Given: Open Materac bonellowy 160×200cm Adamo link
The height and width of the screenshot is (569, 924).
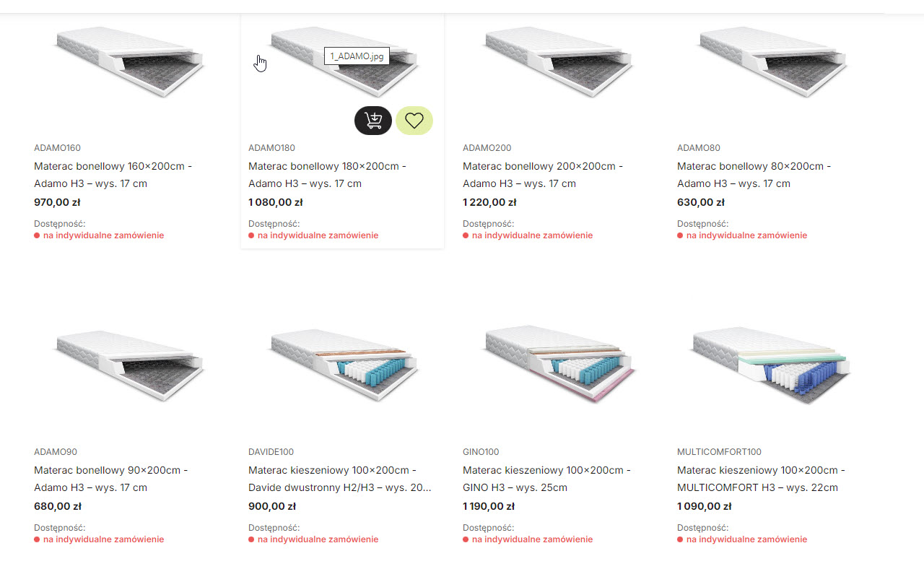Looking at the screenshot, I should click(x=113, y=175).
